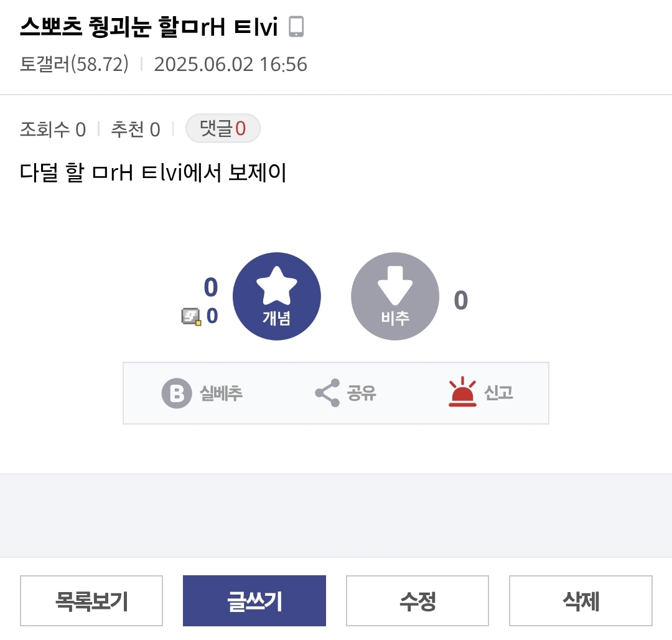Open the 댓글 0 comments button
Viewport: 672px width, 640px height.
click(x=223, y=129)
